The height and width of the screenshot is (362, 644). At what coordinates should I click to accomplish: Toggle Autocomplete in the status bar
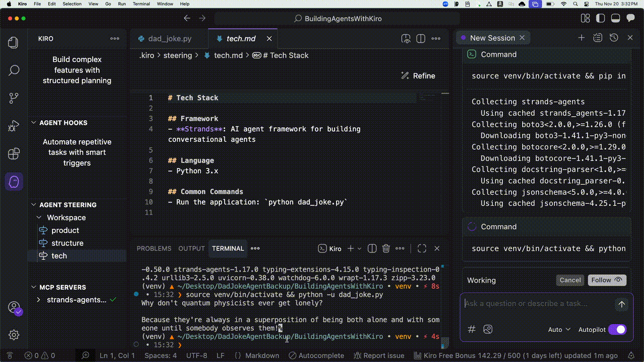pos(317,355)
